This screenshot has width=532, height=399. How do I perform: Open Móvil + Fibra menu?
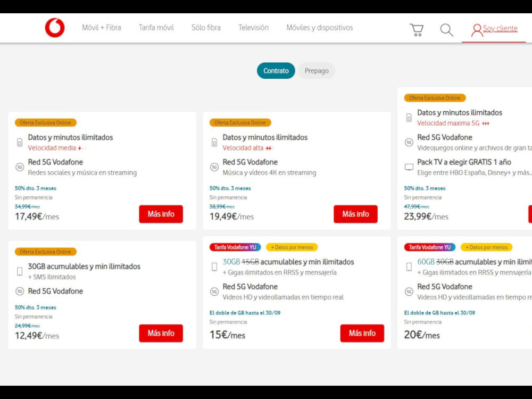point(101,28)
